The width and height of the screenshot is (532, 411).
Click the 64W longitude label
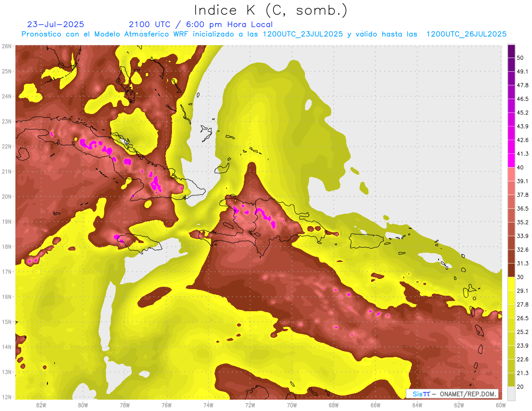click(417, 405)
